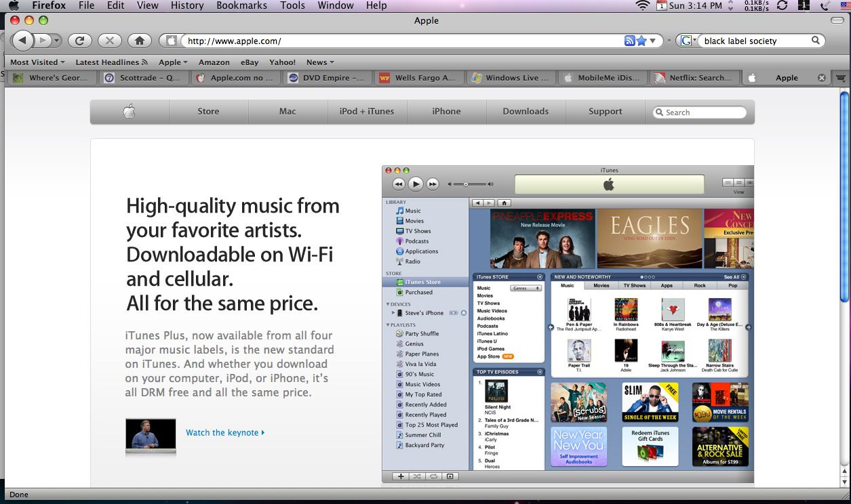The height and width of the screenshot is (504, 851).
Task: Click the search magnifier in Firefox search box
Action: pos(816,41)
